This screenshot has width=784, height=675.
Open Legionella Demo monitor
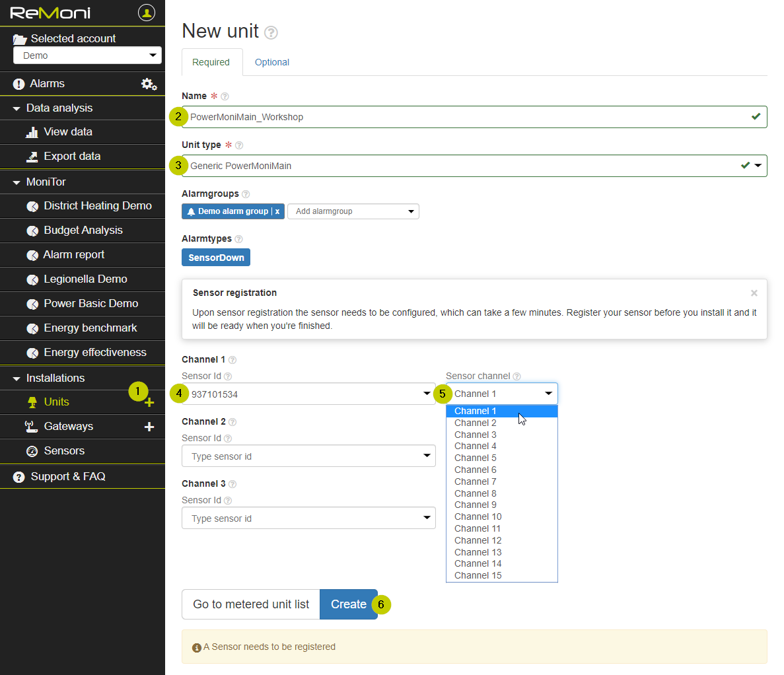(x=83, y=279)
